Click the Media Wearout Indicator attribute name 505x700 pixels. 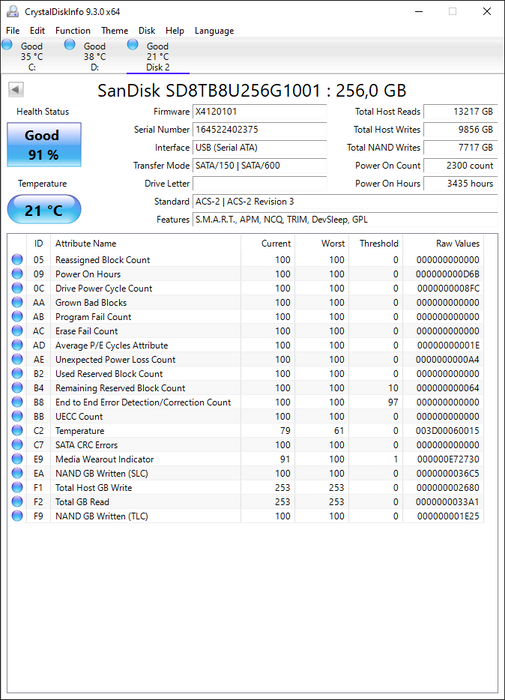(104, 459)
